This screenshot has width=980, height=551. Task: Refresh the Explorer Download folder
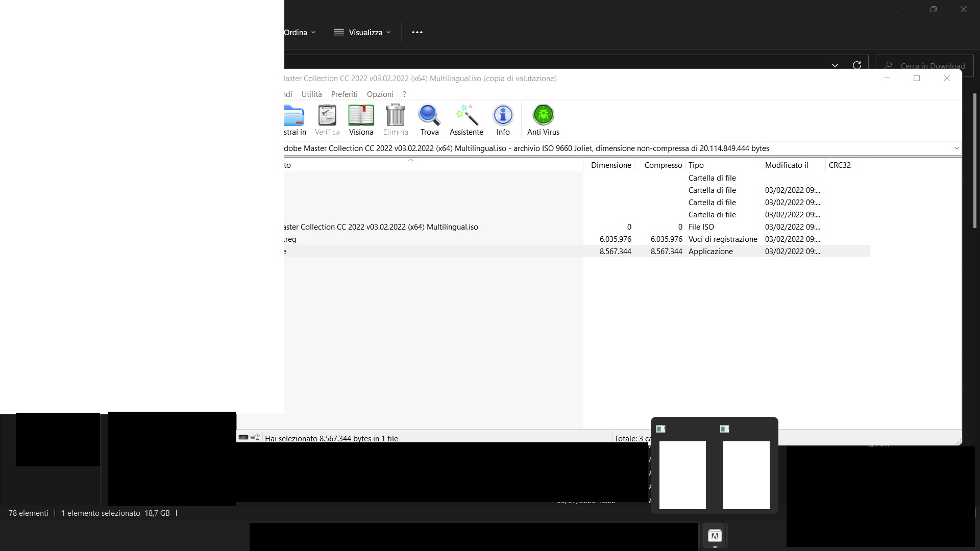857,65
